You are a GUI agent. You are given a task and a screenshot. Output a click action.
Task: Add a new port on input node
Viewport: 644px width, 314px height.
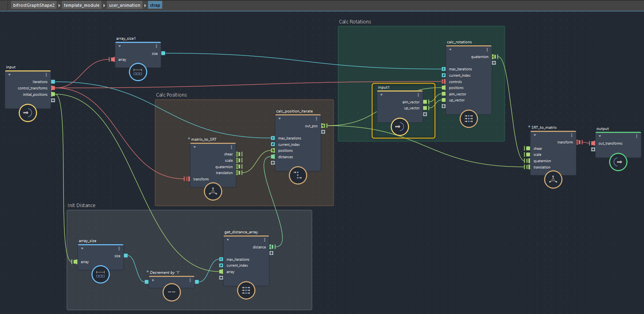[53, 101]
